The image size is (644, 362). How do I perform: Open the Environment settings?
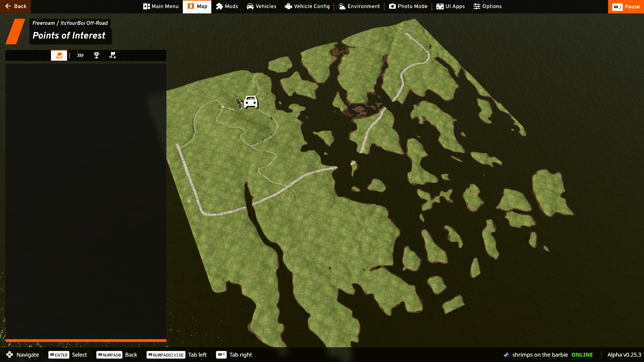[359, 6]
